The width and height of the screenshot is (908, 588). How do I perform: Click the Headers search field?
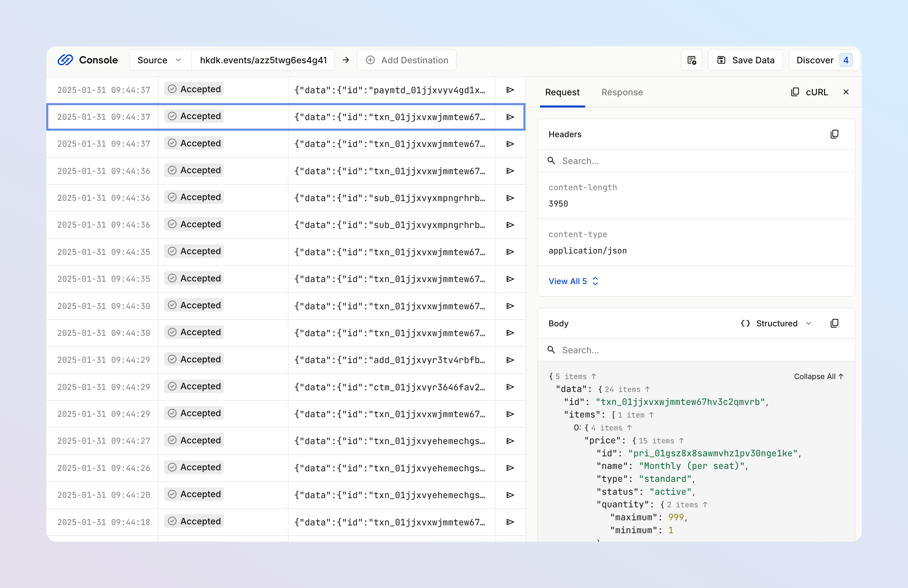[x=696, y=161]
